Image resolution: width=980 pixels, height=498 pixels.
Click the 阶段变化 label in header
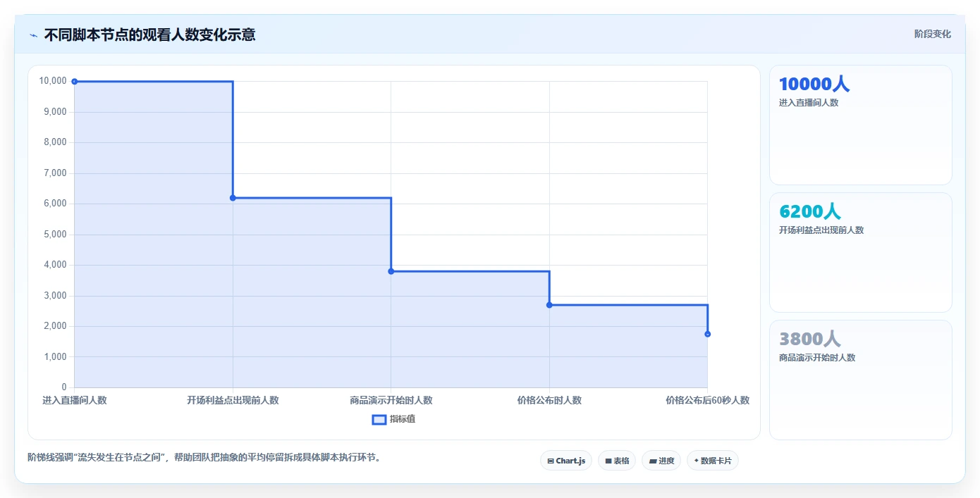[932, 34]
